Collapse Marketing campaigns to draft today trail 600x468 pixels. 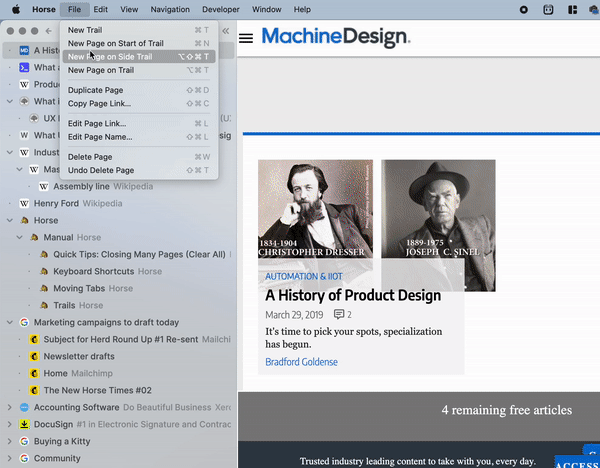pyautogui.click(x=10, y=322)
